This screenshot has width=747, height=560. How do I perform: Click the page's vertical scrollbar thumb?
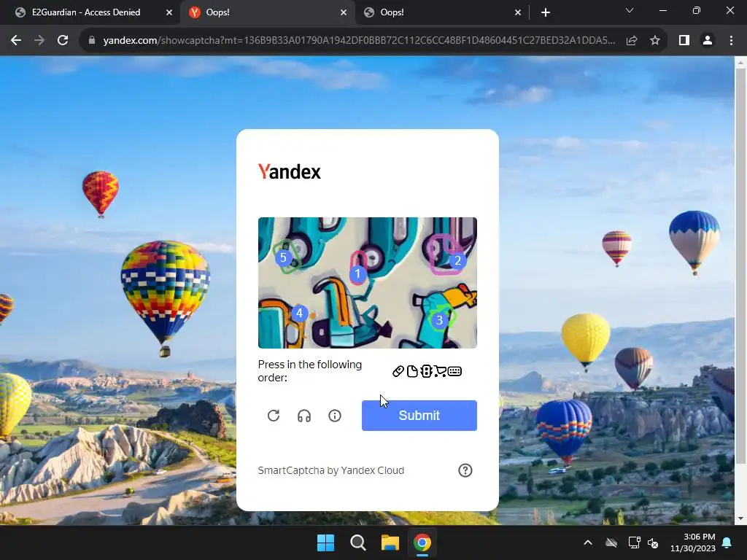tap(741, 265)
